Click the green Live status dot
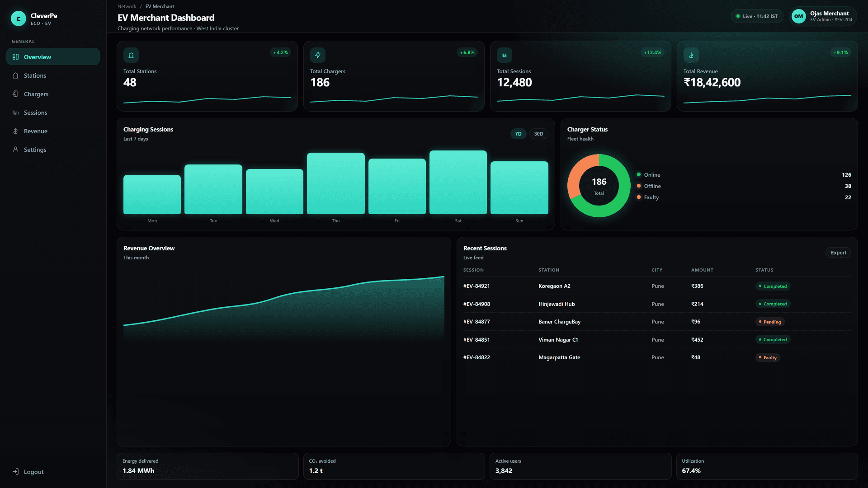This screenshot has height=488, width=868. [x=738, y=16]
